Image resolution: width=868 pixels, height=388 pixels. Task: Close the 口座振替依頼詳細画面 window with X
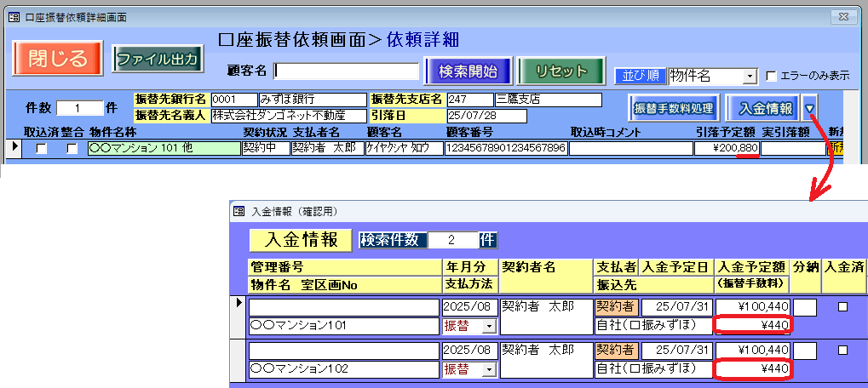(842, 15)
